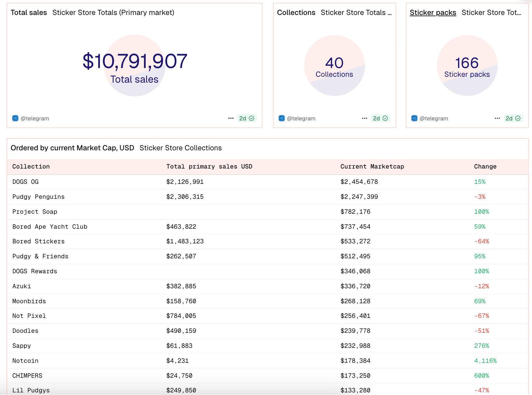Click the @telegram author link under Collections
Viewport: 532px width, 395px height.
pos(301,118)
